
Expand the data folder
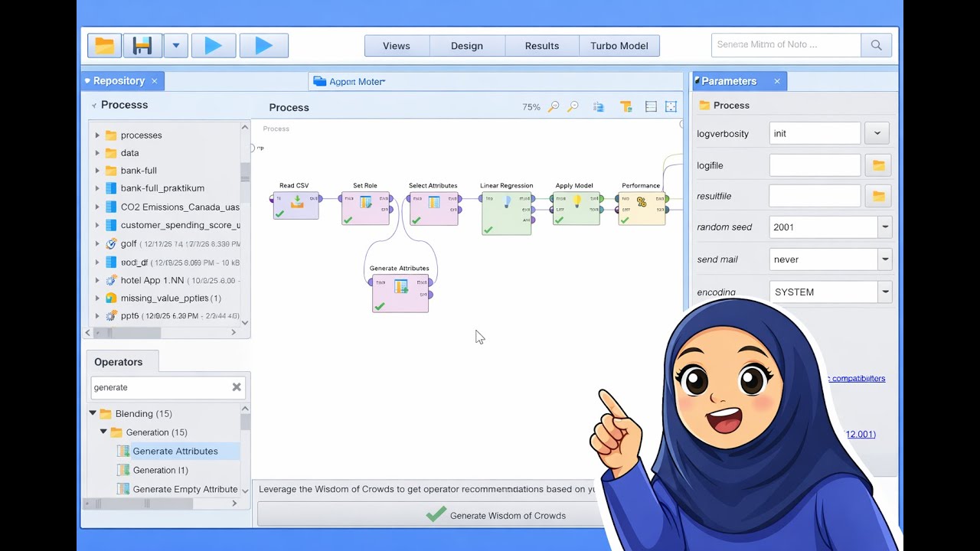click(x=97, y=153)
